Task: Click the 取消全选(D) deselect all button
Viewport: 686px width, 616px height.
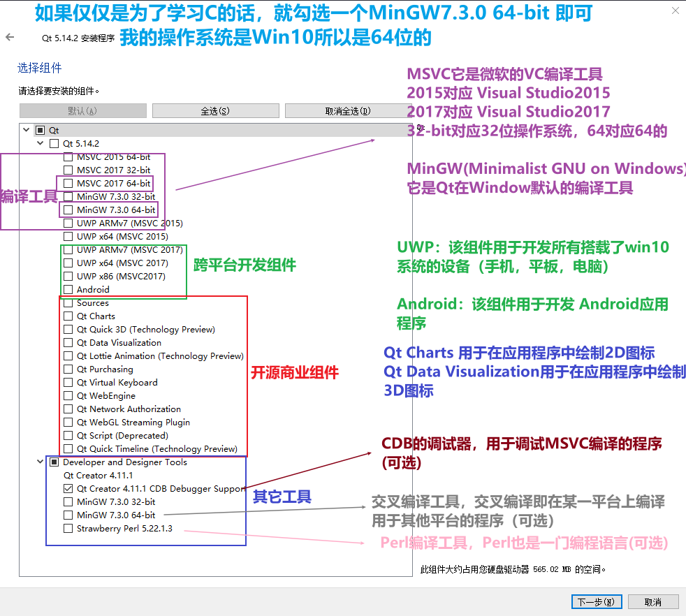Action: [x=348, y=110]
